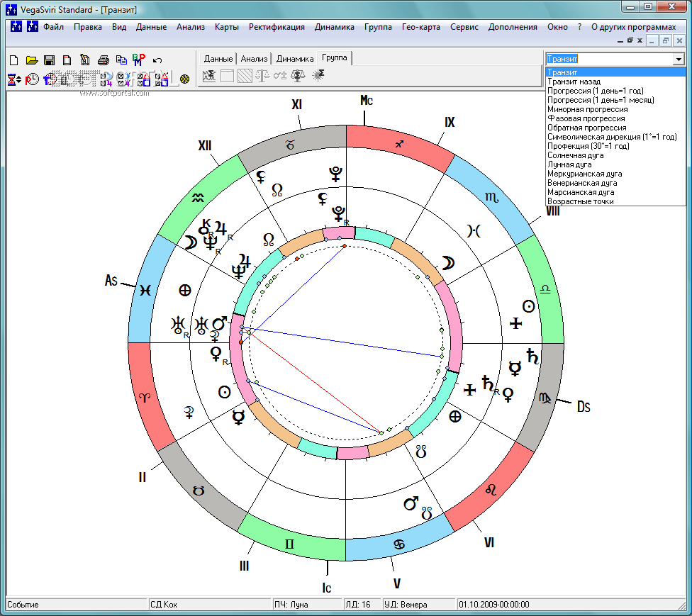Switch to the Данные tab
Screen dimensions: 692x616
[x=218, y=59]
